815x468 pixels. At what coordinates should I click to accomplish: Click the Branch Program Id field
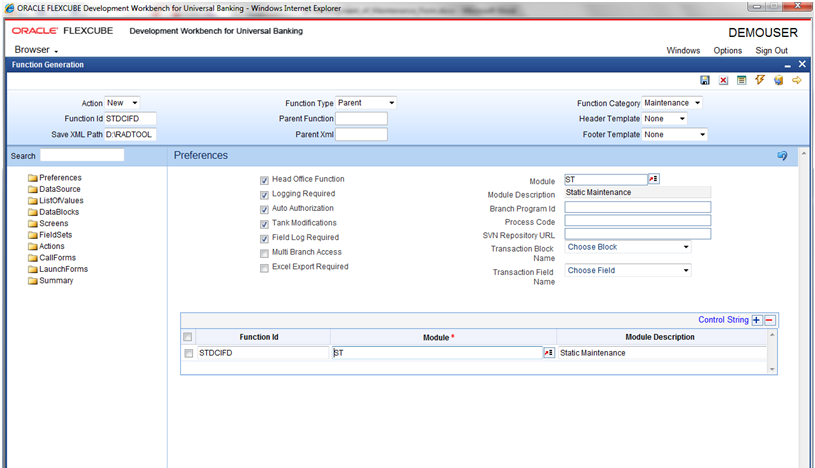point(638,207)
